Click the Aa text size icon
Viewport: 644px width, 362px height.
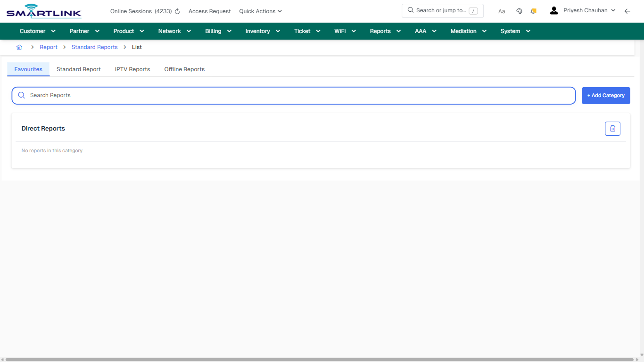pos(502,11)
